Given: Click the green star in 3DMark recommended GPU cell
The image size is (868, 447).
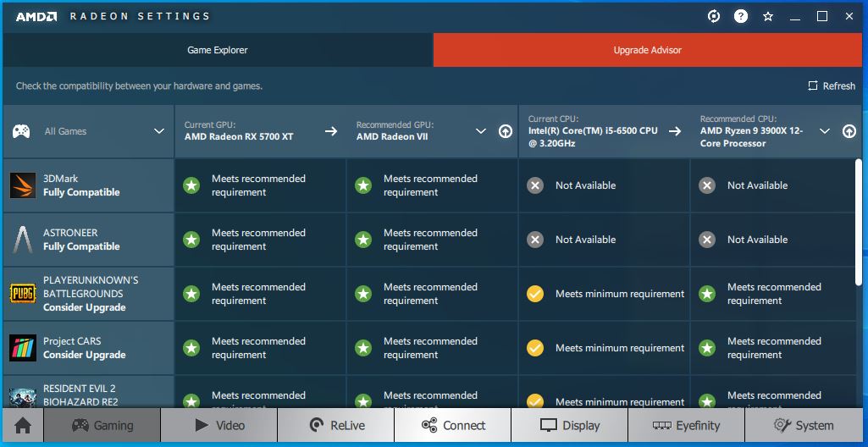Looking at the screenshot, I should point(363,185).
